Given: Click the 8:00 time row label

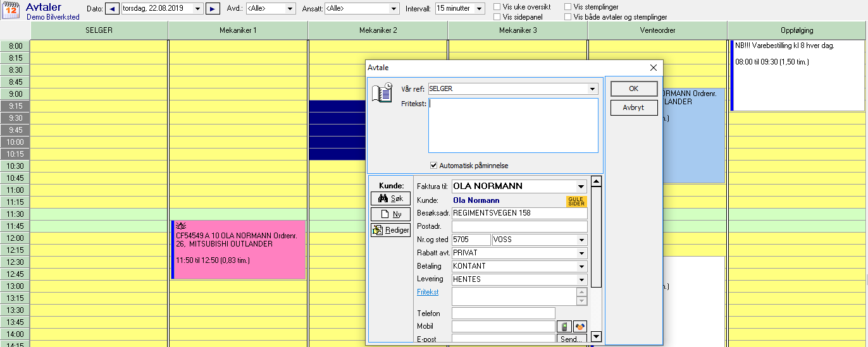Looking at the screenshot, I should click(15, 46).
